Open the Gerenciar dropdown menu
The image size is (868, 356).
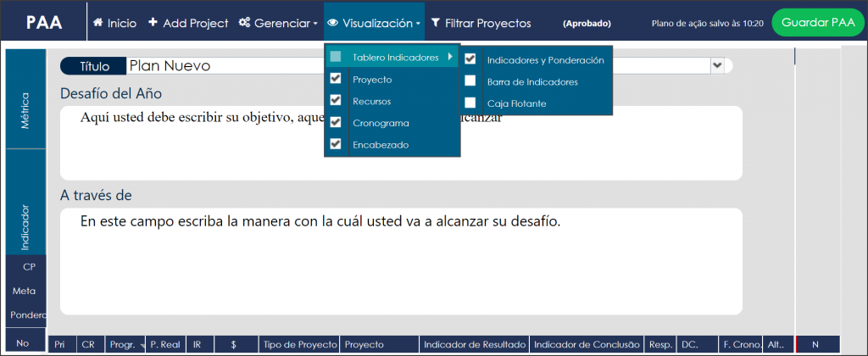[x=278, y=23]
